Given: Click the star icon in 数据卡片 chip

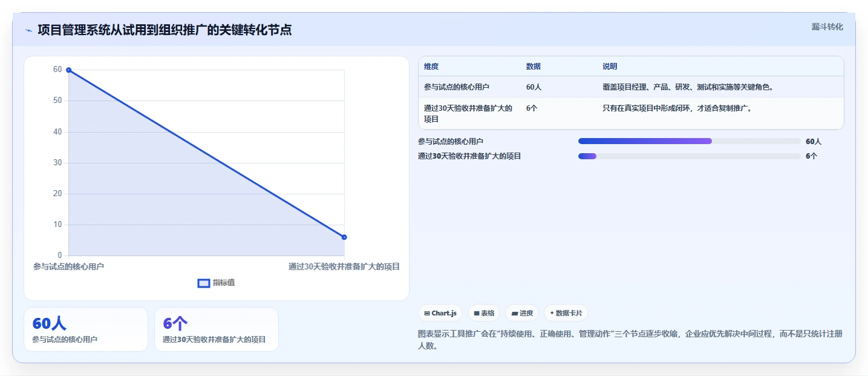Looking at the screenshot, I should (x=552, y=313).
